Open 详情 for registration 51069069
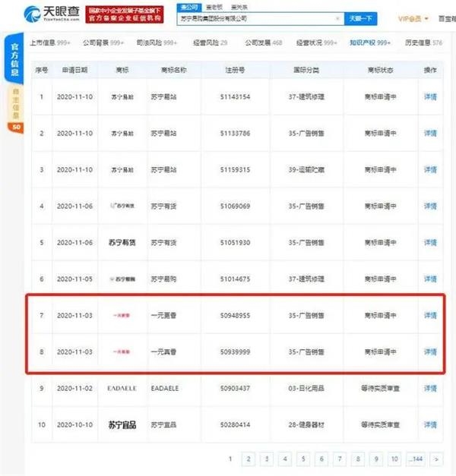 pyautogui.click(x=430, y=206)
